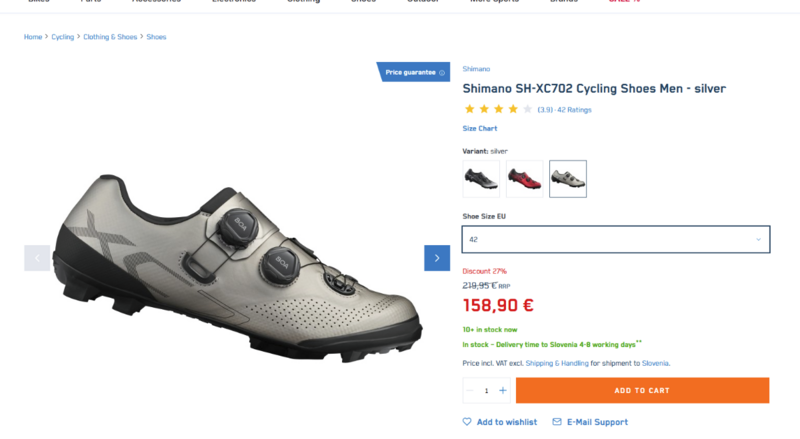Screen dimensions: 800x439
Task: Click the previous image arrow button
Action: tap(37, 258)
